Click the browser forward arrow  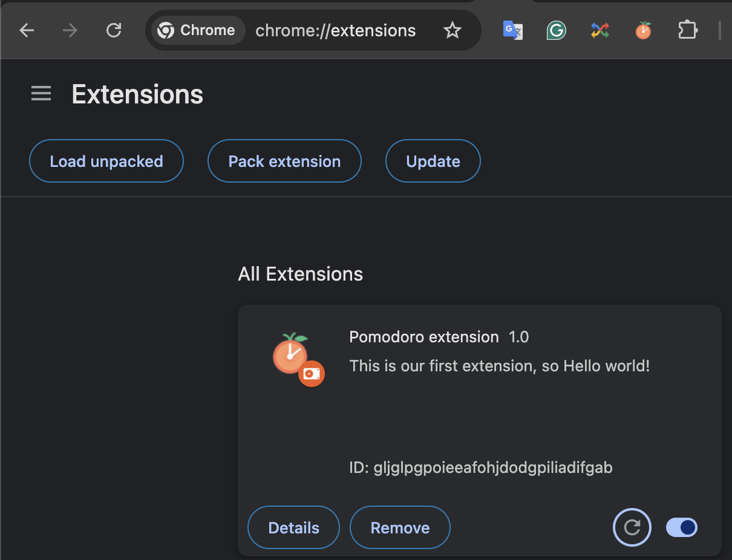coord(70,30)
